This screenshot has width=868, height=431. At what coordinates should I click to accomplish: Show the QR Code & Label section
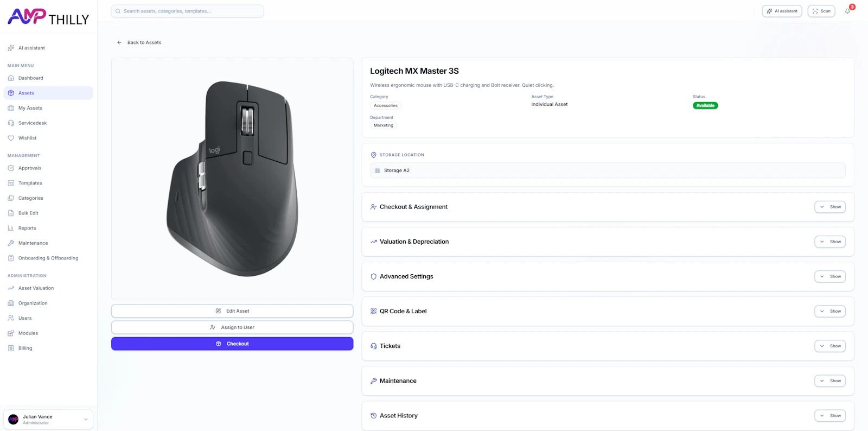[830, 311]
